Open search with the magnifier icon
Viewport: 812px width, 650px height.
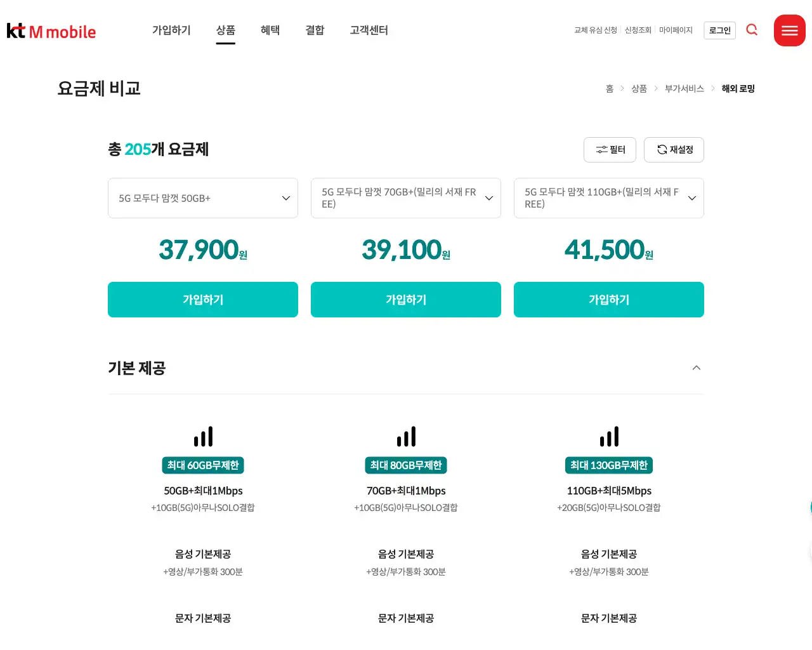(x=752, y=30)
